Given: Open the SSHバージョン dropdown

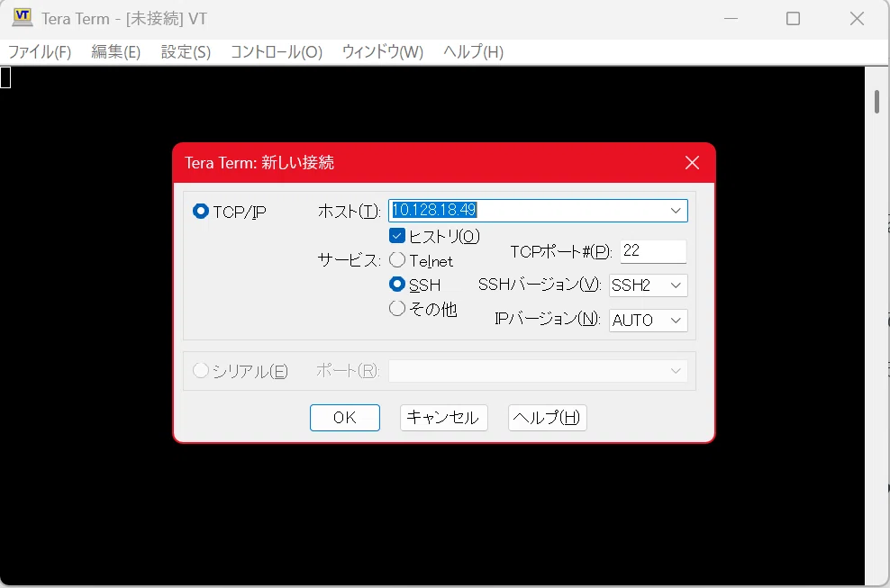Looking at the screenshot, I should point(649,285).
